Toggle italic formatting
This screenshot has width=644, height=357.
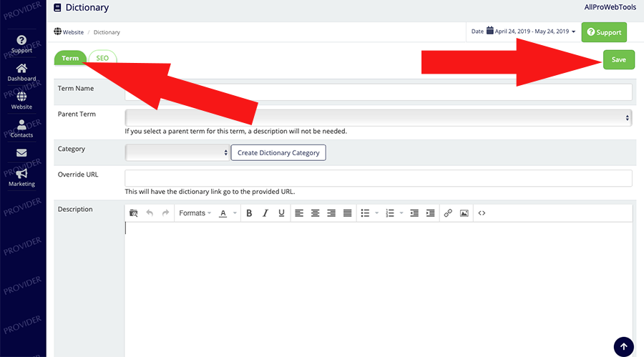click(265, 212)
